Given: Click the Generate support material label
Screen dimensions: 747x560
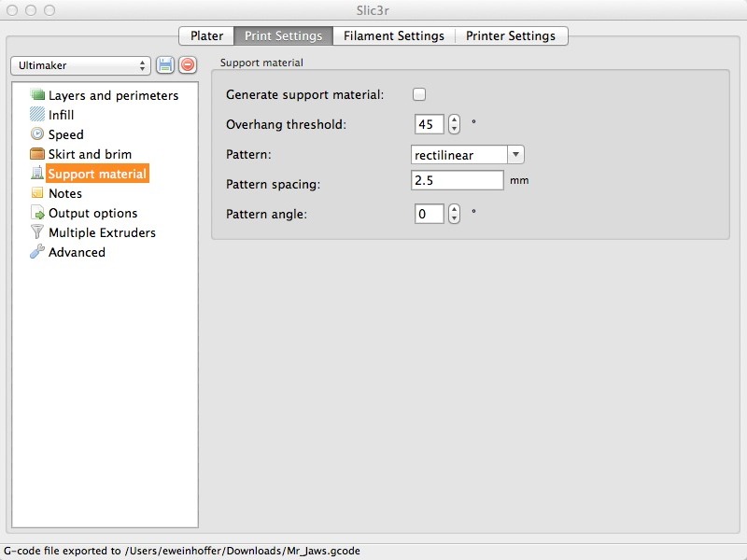Looking at the screenshot, I should 305,94.
